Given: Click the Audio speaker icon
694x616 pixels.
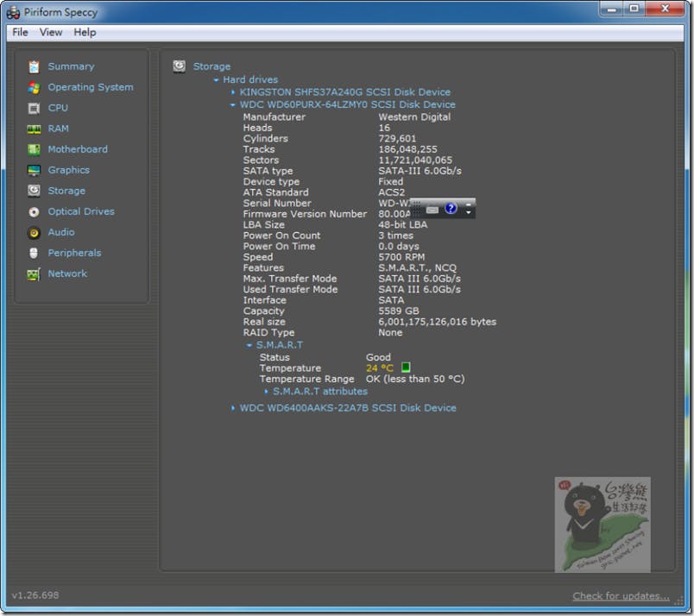Looking at the screenshot, I should (34, 232).
